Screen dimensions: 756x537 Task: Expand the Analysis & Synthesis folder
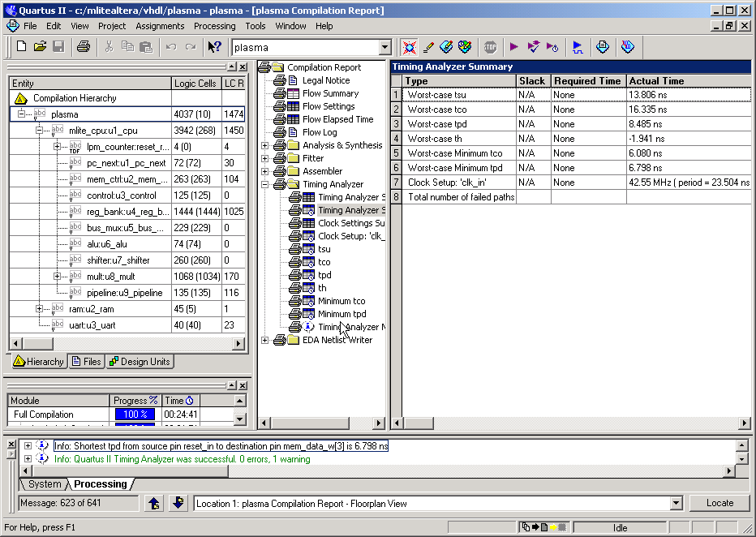click(264, 145)
